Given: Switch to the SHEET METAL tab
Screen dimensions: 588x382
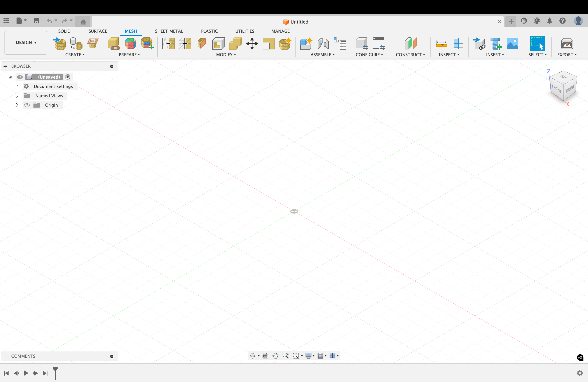Looking at the screenshot, I should coord(169,31).
